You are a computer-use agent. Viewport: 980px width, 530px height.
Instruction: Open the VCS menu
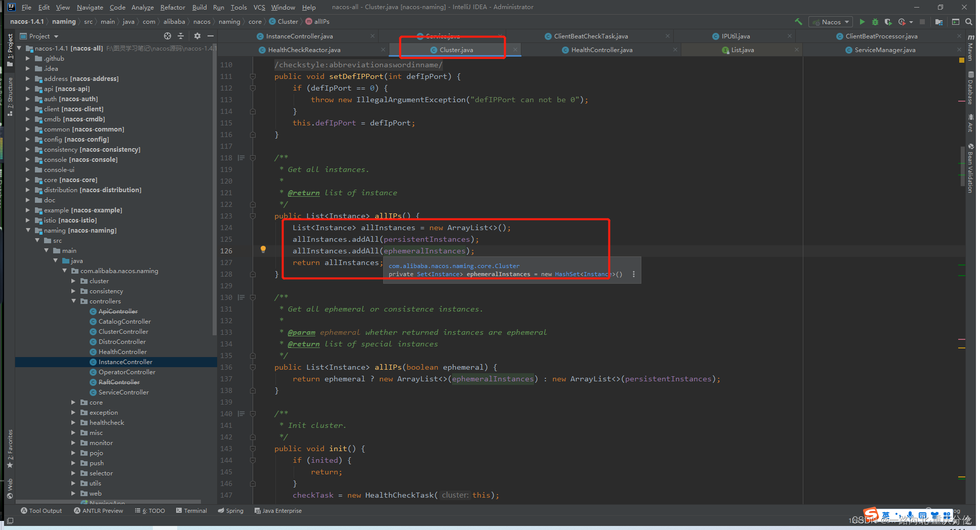click(x=259, y=7)
